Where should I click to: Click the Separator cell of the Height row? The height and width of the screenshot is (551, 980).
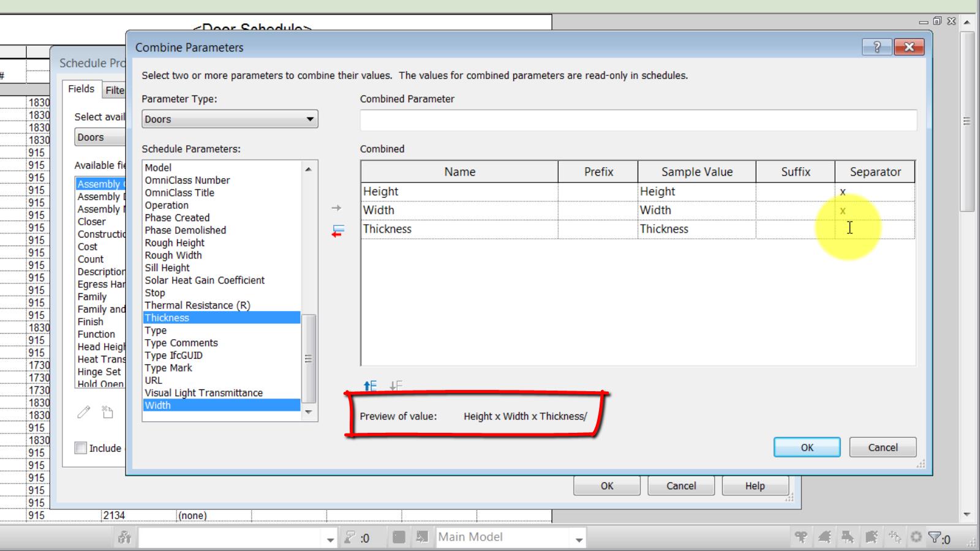coord(875,192)
